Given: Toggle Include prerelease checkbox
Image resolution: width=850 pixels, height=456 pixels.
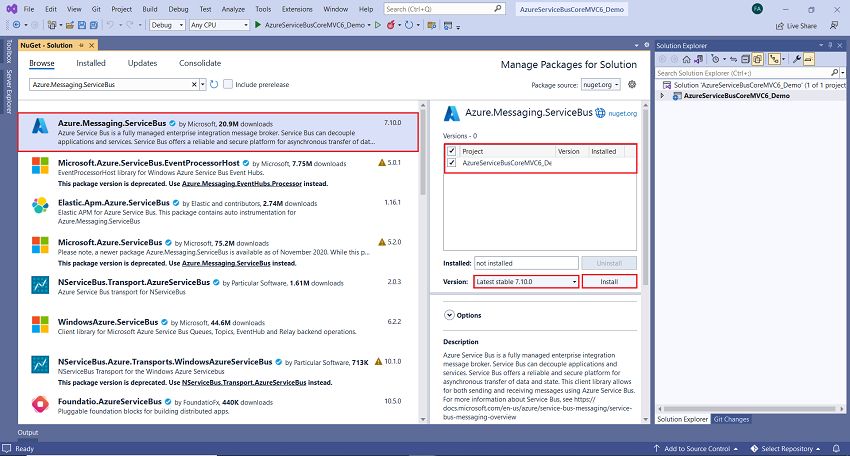Looking at the screenshot, I should (228, 84).
